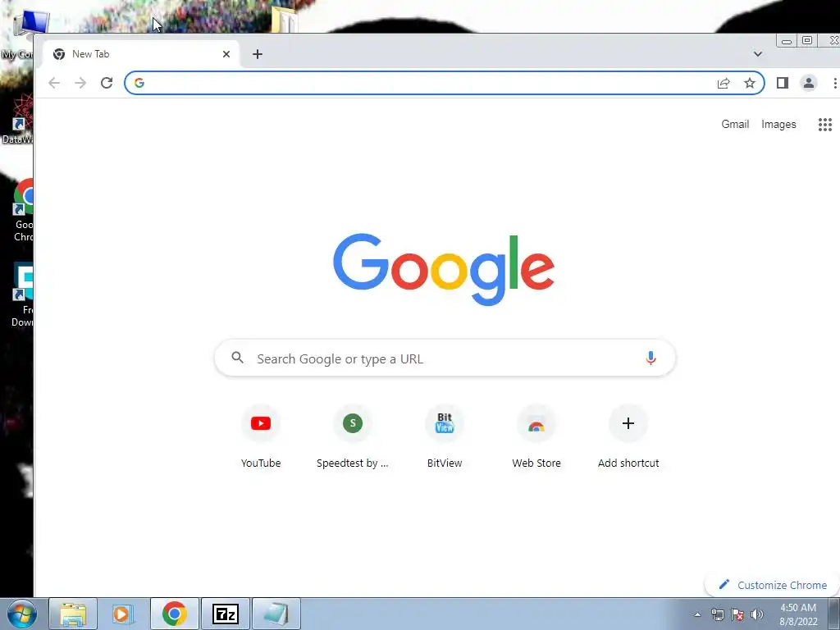Restore down the Chrome window
Viewport: 840px width, 630px height.
coord(807,41)
